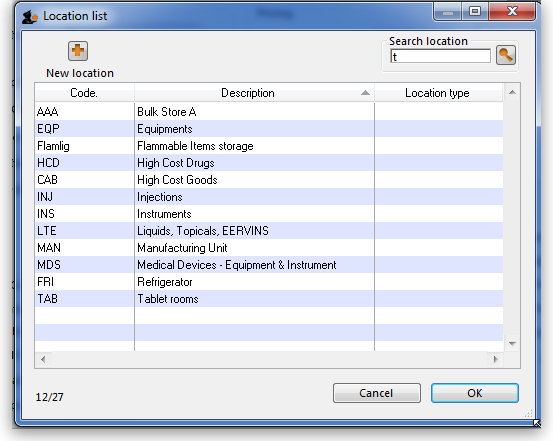553x441 pixels.
Task: Select the Manufacturing Unit row
Action: click(269, 248)
